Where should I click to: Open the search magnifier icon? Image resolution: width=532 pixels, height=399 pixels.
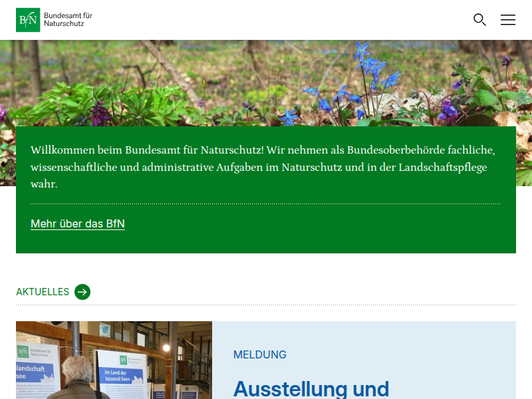click(479, 20)
